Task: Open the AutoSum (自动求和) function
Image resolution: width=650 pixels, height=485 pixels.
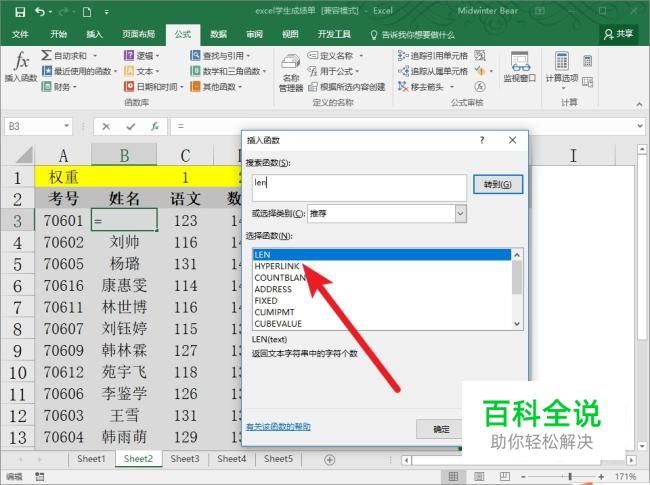Action: click(68, 56)
